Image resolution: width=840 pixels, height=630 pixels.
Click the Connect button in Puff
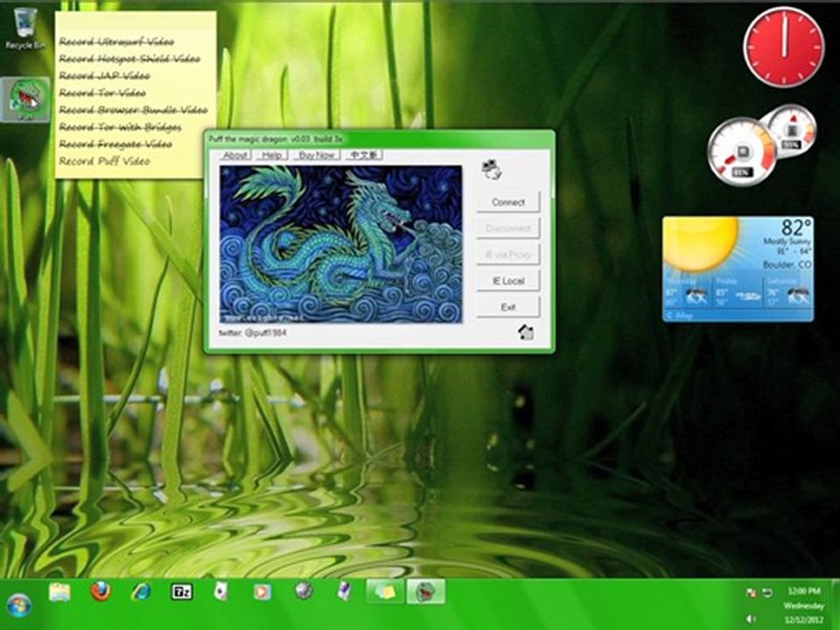(507, 202)
